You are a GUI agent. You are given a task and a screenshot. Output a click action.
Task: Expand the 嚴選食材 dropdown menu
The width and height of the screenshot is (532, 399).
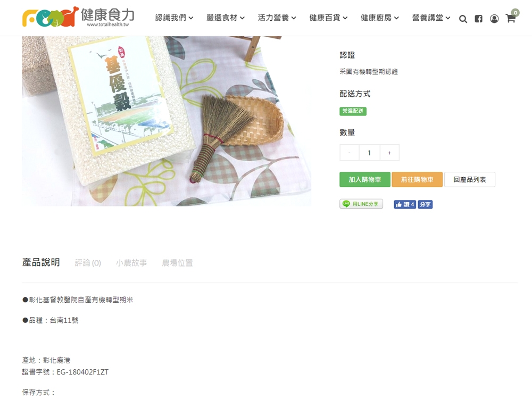pos(226,18)
